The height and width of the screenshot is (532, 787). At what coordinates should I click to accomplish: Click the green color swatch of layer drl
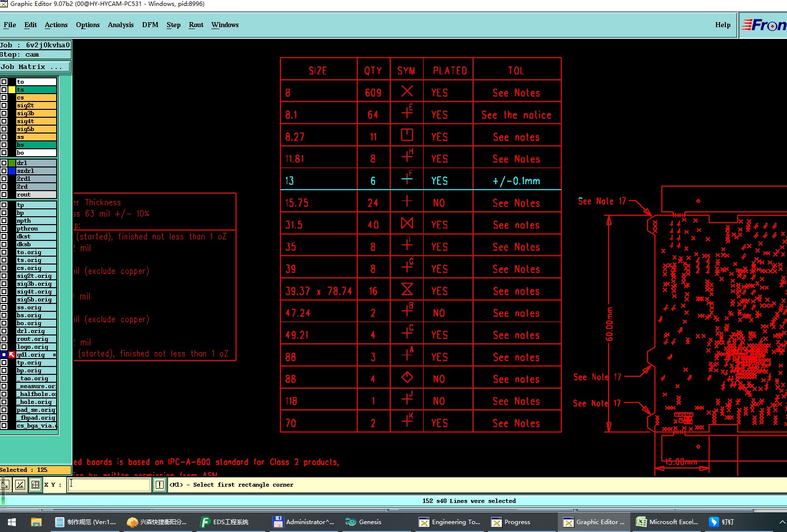coord(12,163)
